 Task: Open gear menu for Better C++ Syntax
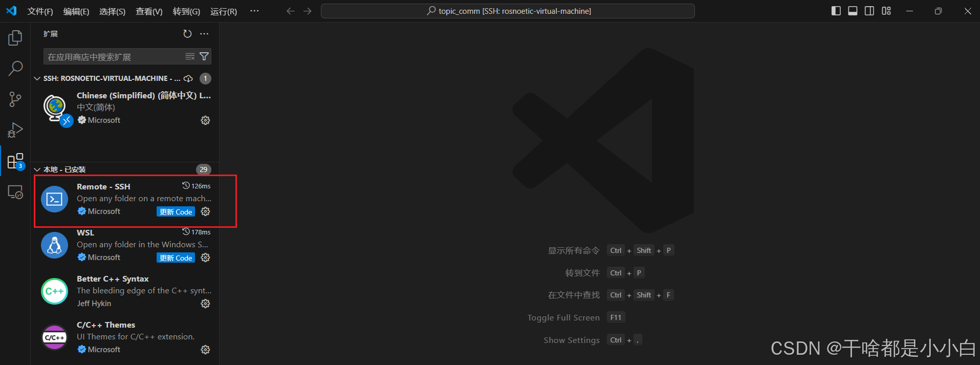[x=205, y=304]
